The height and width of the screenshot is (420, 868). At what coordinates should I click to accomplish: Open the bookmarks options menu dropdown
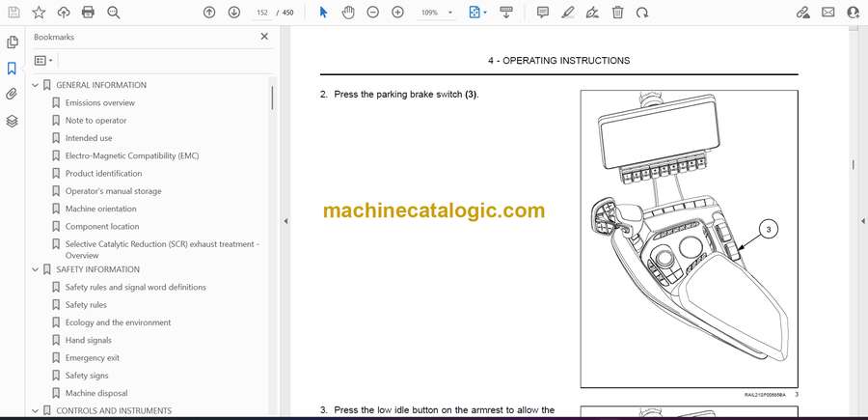pyautogui.click(x=43, y=60)
